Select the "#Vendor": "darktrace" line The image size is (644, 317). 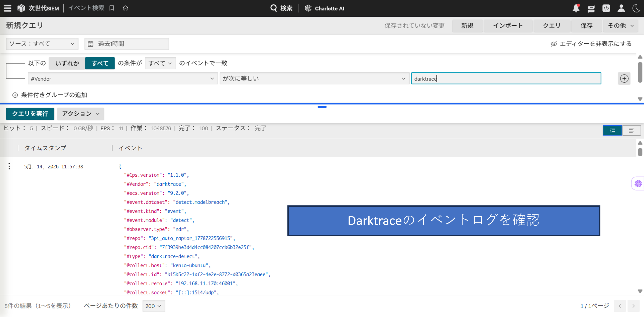(x=155, y=184)
